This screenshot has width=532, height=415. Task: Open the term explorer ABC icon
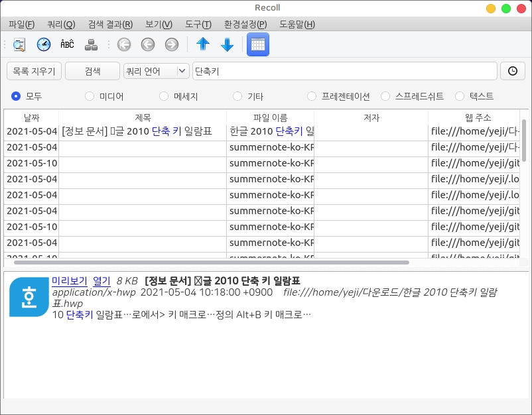67,44
